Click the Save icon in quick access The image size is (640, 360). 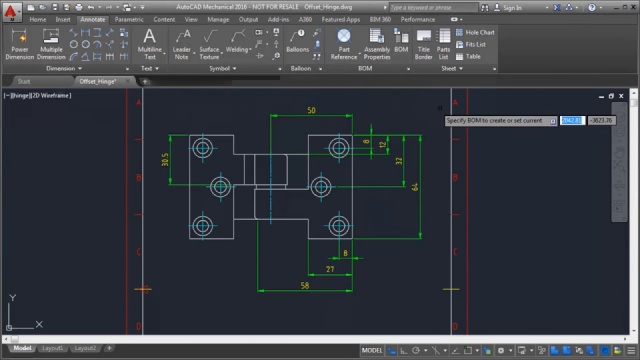[55, 7]
